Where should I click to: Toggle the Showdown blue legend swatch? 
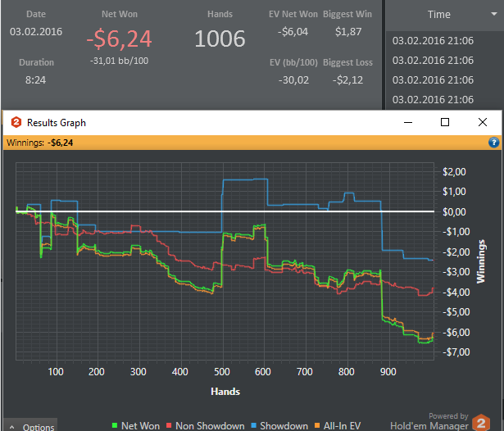point(253,425)
